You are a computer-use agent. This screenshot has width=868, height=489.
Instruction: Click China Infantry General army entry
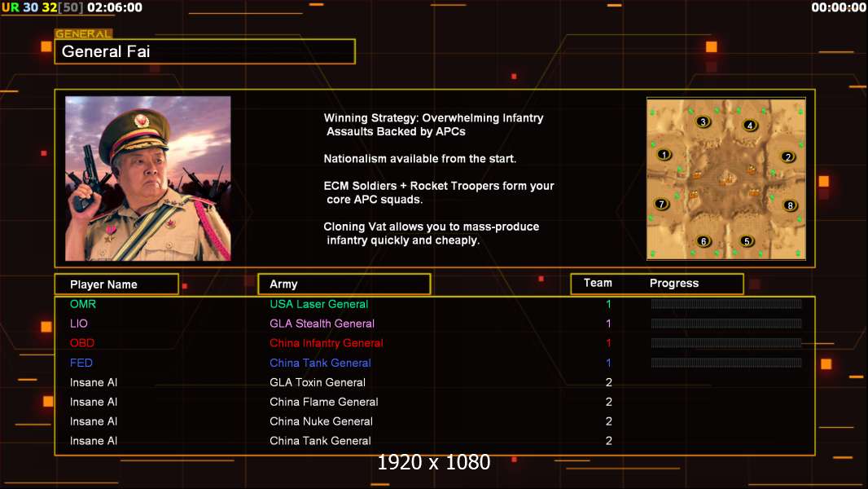click(x=327, y=343)
